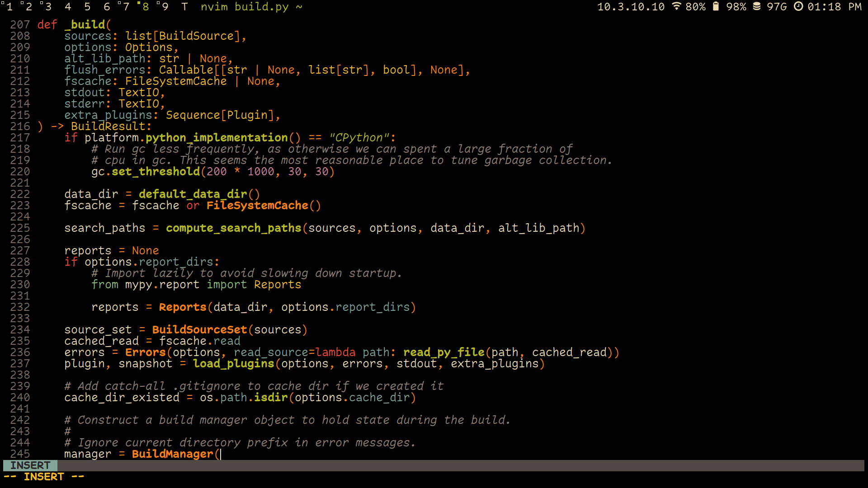Select the T tiled-layout symbol in the bar
Screen dimensions: 868x488
click(184, 7)
